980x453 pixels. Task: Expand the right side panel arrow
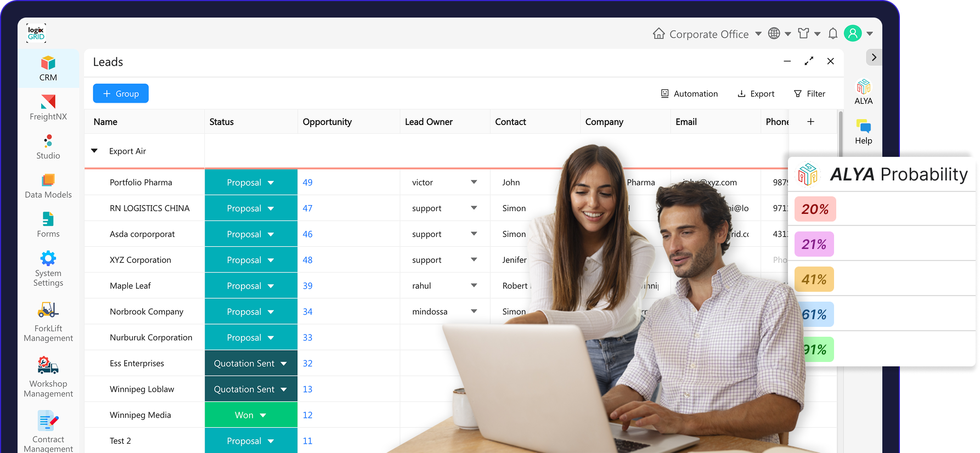pos(874,57)
